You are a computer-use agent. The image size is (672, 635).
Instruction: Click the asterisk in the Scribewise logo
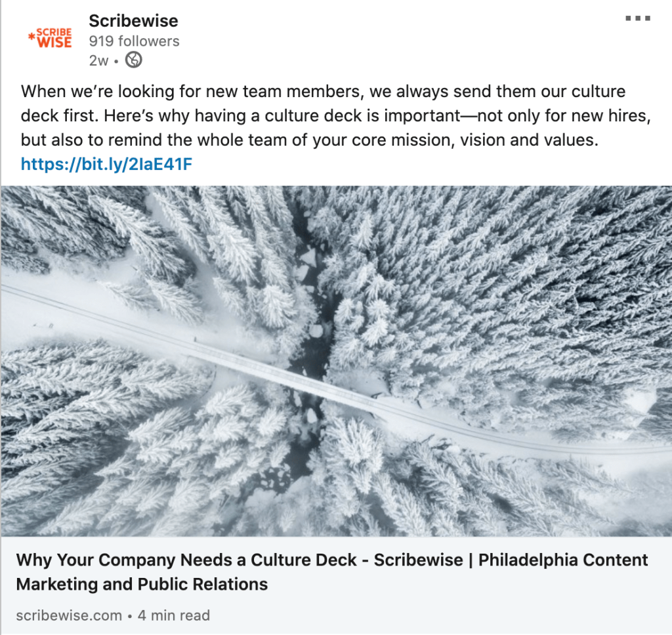pos(31,37)
